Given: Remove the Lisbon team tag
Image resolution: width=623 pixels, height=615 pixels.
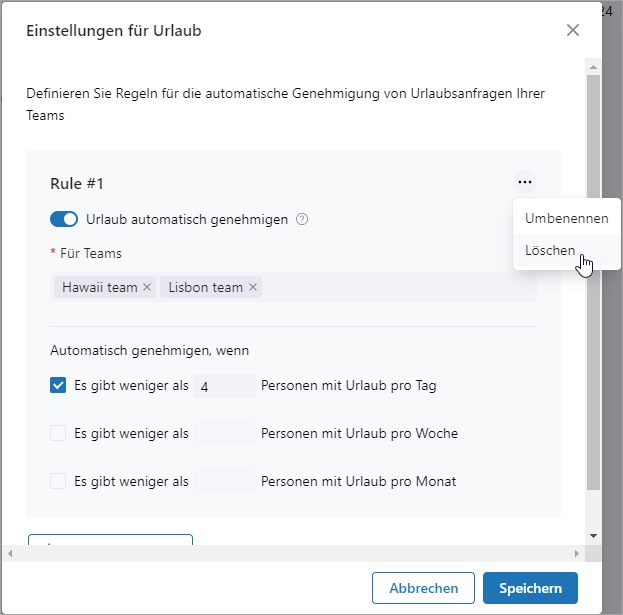Looking at the screenshot, I should pyautogui.click(x=254, y=287).
